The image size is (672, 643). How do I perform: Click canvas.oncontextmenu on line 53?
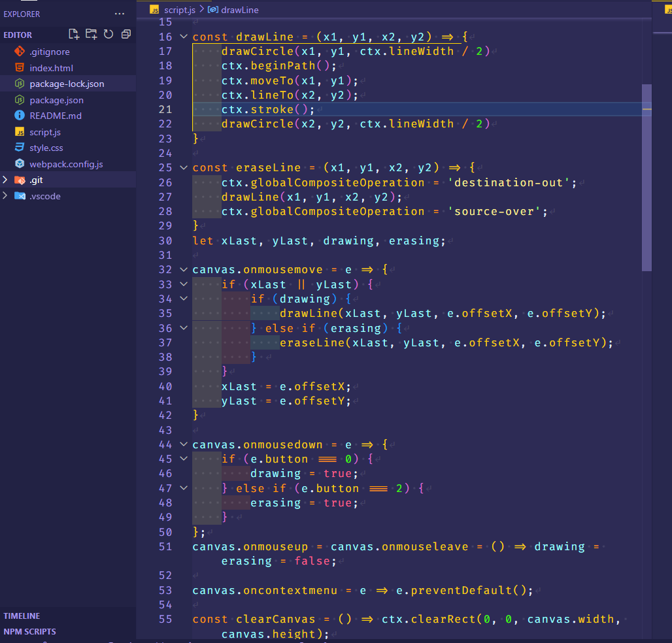[x=265, y=590]
